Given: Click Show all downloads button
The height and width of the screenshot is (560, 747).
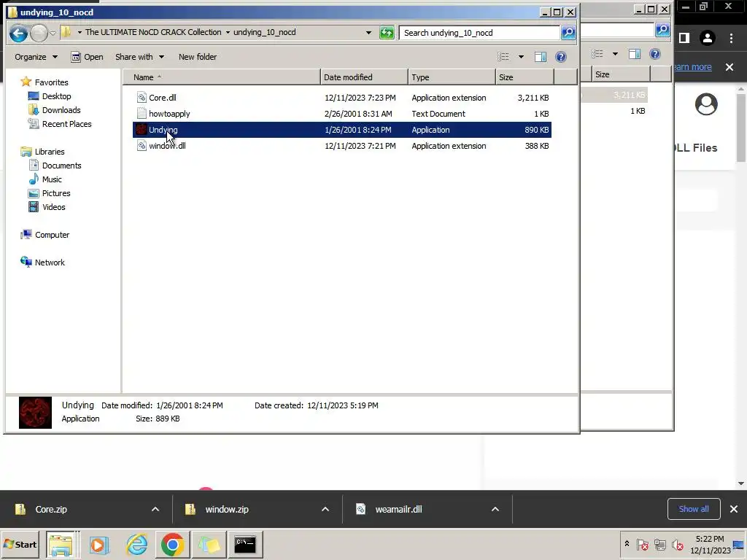Looking at the screenshot, I should (694, 509).
